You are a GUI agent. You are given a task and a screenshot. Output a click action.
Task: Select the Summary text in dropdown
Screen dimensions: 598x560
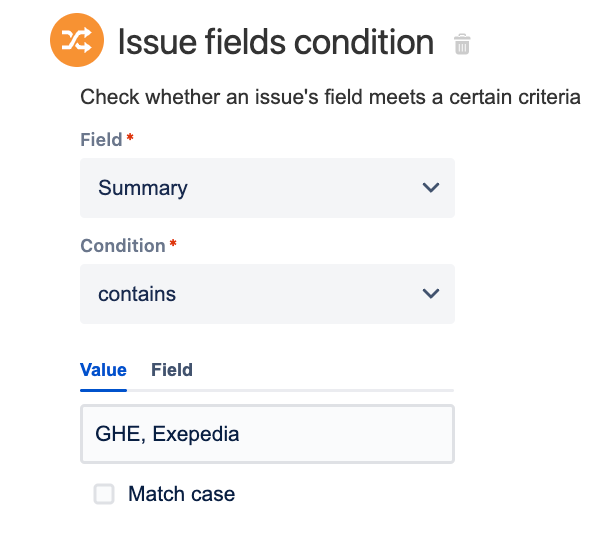pyautogui.click(x=143, y=188)
